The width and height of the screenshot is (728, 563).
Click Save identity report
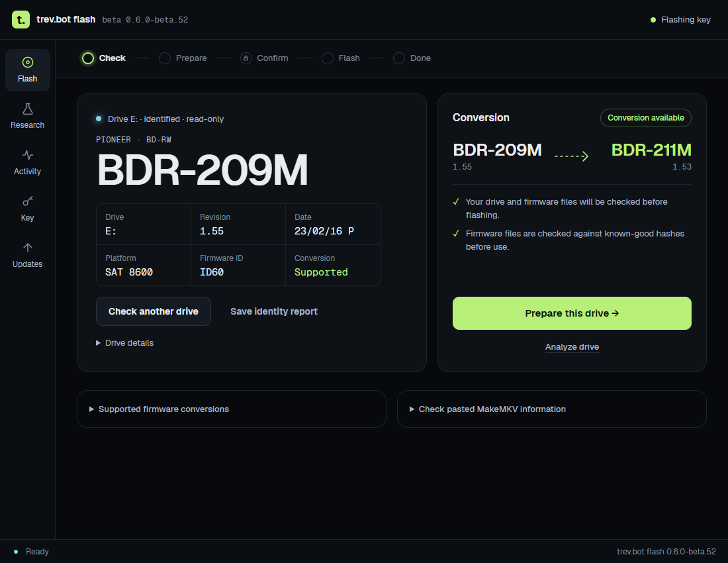tap(274, 311)
